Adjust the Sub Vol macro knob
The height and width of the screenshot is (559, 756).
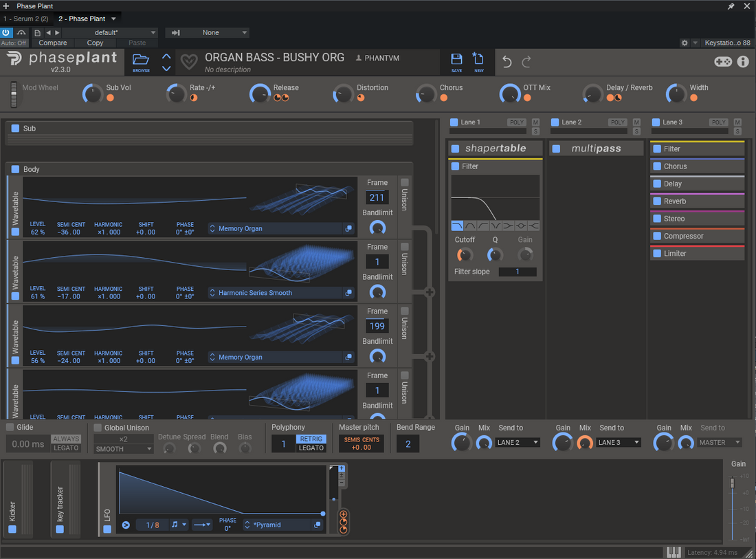coord(91,93)
